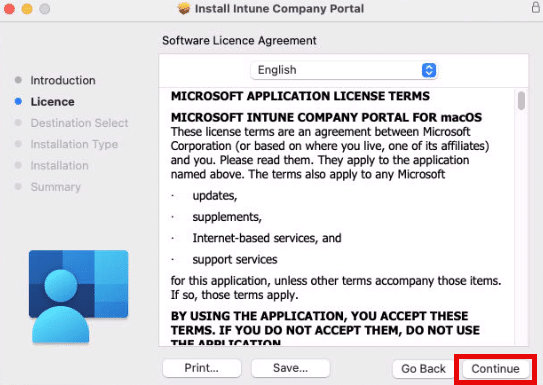The height and width of the screenshot is (385, 543).
Task: Click the Go Back button
Action: tap(423, 369)
